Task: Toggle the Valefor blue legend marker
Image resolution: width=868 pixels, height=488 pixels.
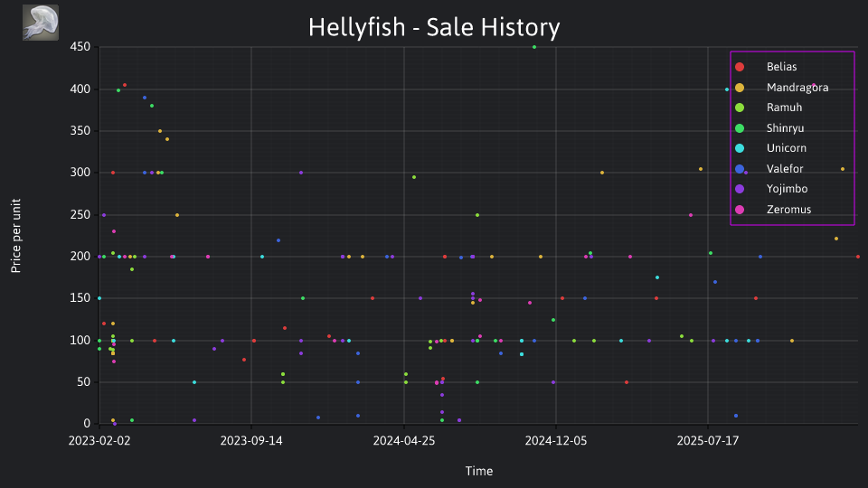Action: point(740,169)
